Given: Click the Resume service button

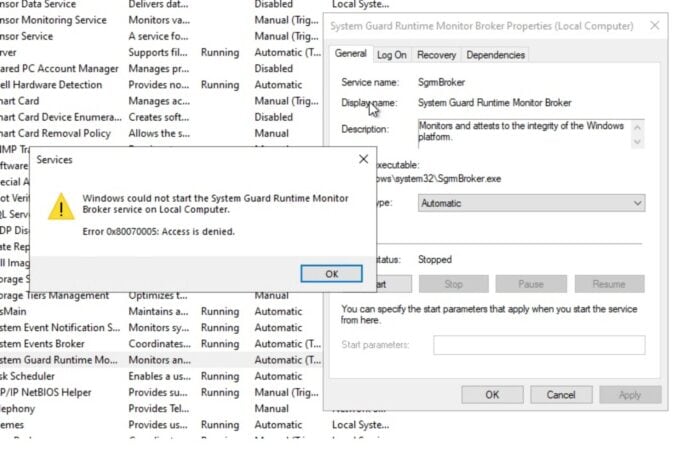Looking at the screenshot, I should point(609,284).
